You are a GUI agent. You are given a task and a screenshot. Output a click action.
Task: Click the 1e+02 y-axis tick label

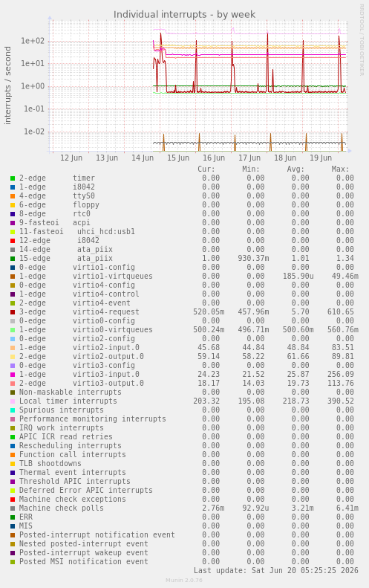pos(33,41)
